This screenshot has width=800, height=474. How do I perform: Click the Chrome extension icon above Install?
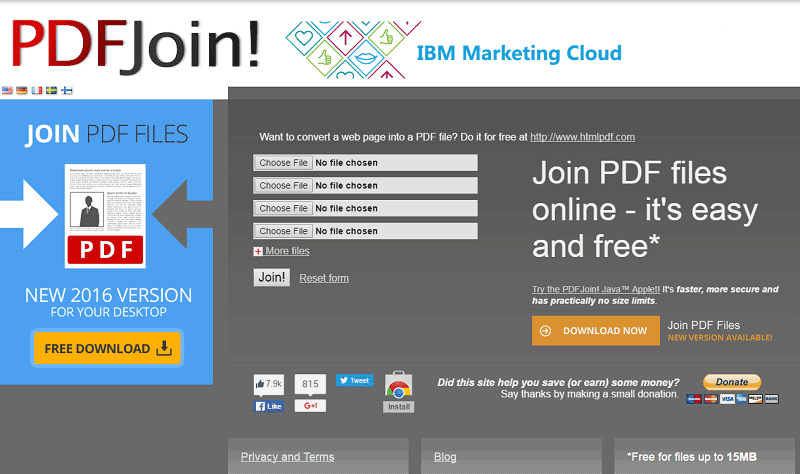coord(398,385)
